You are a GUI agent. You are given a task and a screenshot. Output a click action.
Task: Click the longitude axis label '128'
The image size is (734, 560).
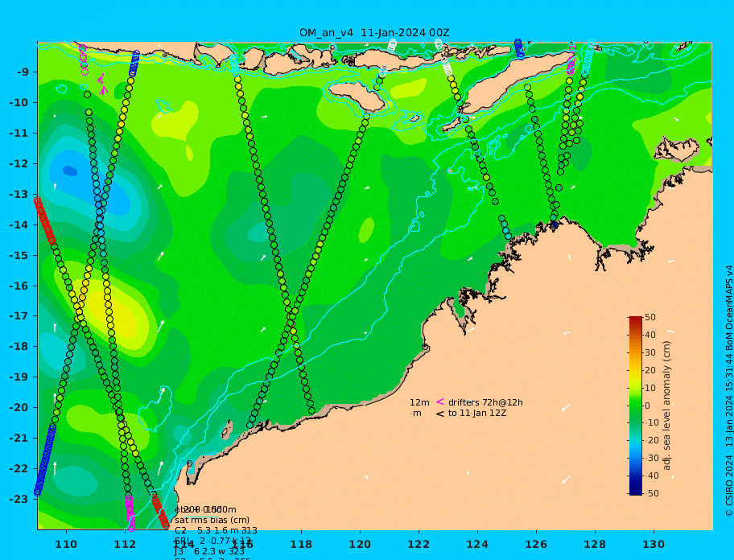pos(595,544)
